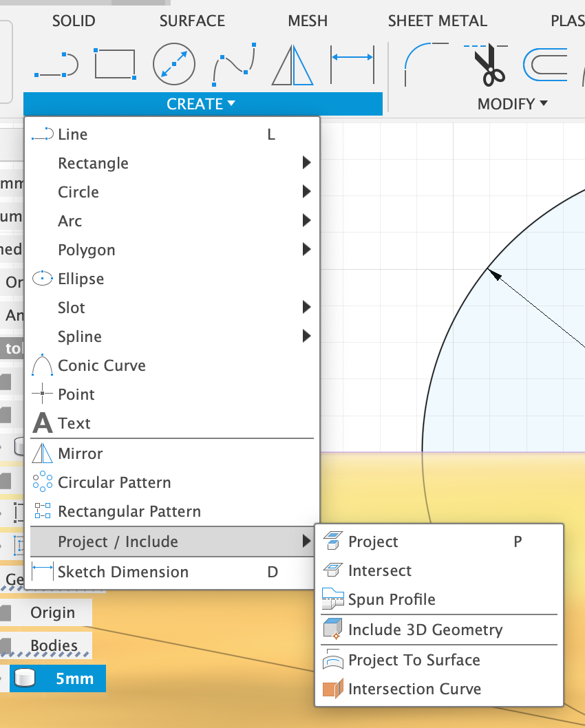Viewport: 585px width, 728px height.
Task: Pick the Center Diameter Circle toolbar icon
Action: pos(173,65)
